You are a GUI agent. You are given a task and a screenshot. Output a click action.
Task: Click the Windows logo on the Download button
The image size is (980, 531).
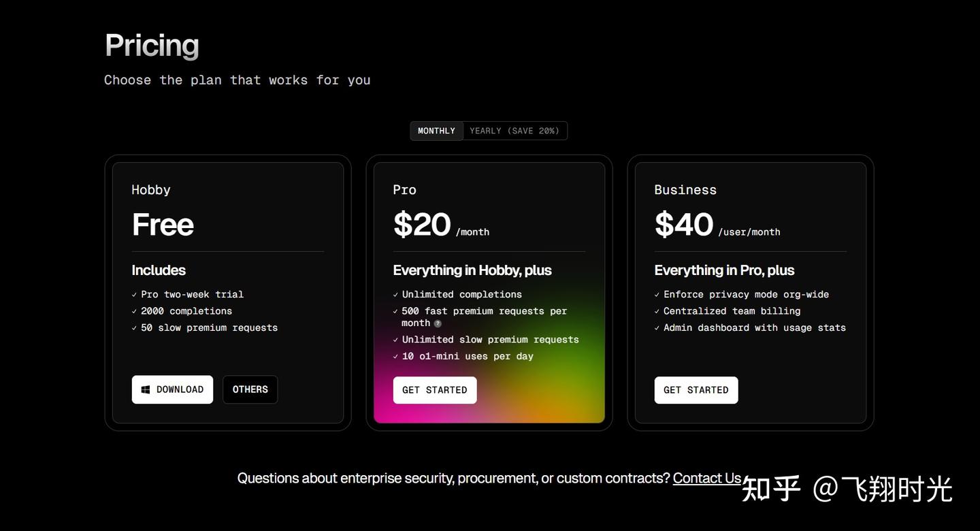click(146, 389)
